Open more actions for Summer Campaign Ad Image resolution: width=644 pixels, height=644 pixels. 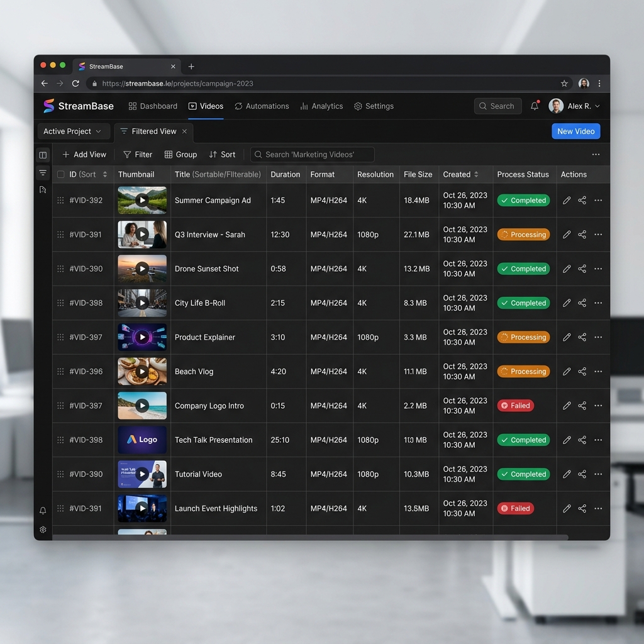pyautogui.click(x=598, y=201)
